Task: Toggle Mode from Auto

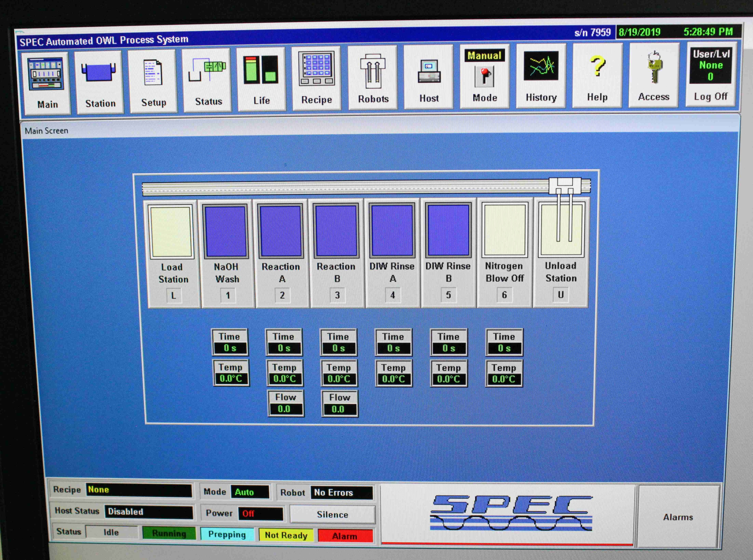Action: [x=250, y=492]
